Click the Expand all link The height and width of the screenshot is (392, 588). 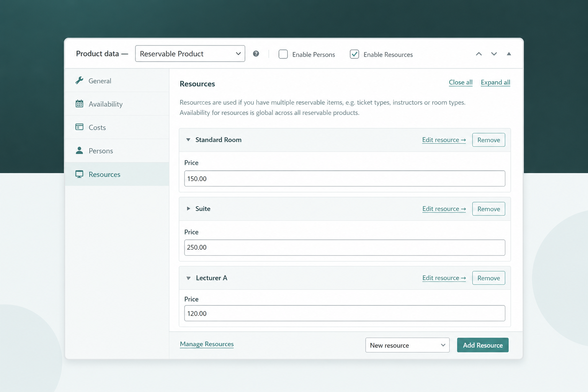pos(495,82)
